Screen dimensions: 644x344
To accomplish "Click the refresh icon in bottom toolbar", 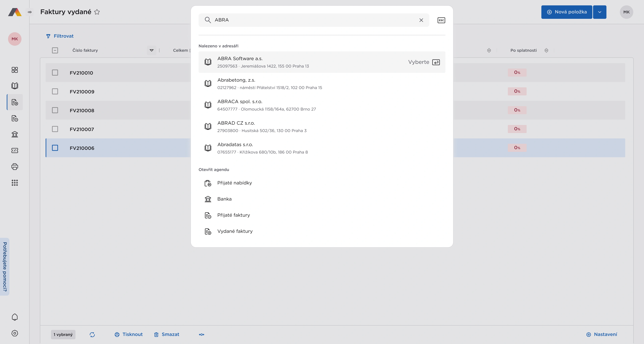I will pyautogui.click(x=92, y=335).
